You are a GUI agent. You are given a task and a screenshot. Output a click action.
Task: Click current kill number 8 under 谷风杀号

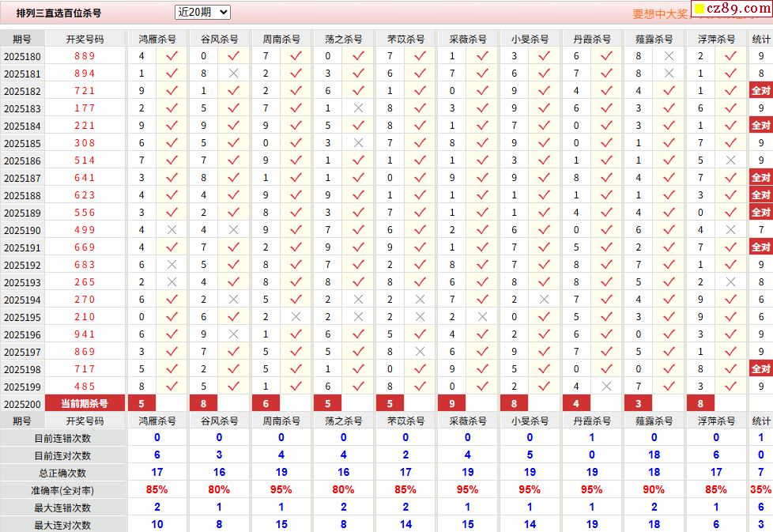(204, 403)
